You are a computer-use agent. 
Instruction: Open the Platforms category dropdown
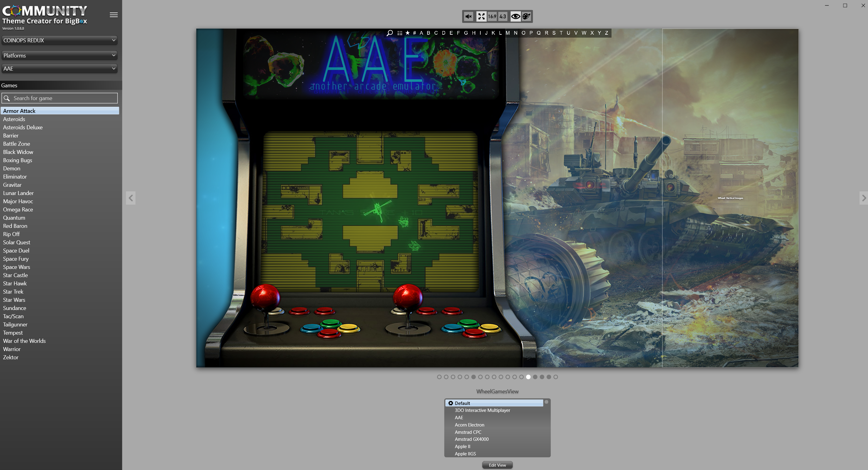click(60, 55)
